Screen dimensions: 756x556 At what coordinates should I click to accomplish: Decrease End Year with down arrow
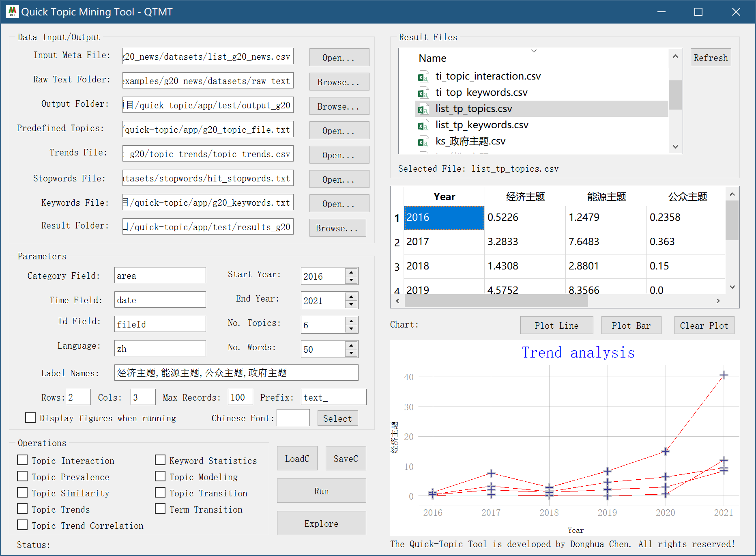351,304
